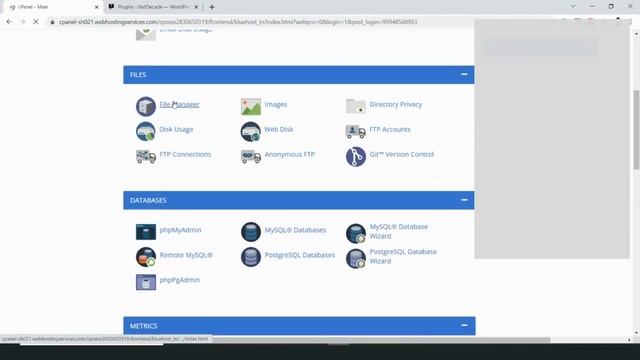Switch to the Plugins WordPress tab
Screen dimensions: 640x360
[153, 7]
